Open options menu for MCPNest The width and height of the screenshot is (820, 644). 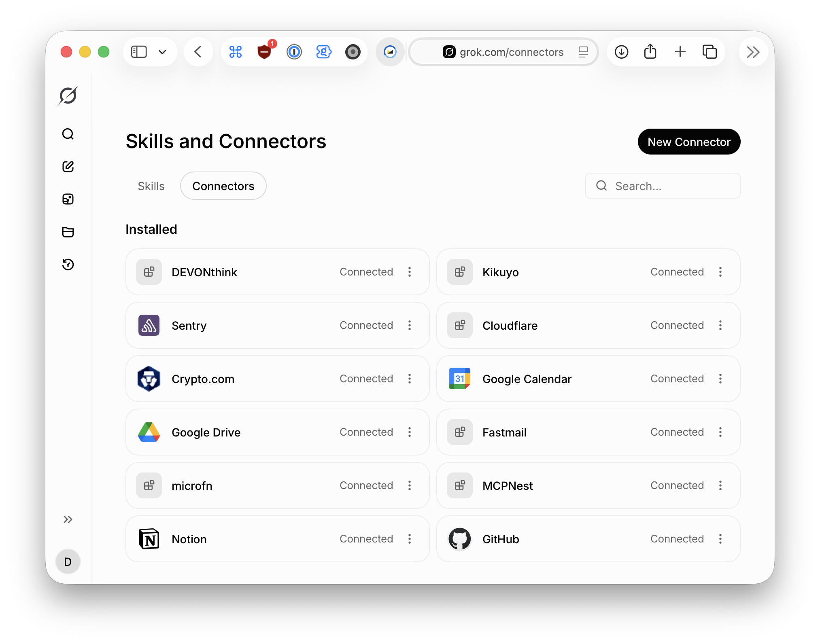click(x=720, y=485)
